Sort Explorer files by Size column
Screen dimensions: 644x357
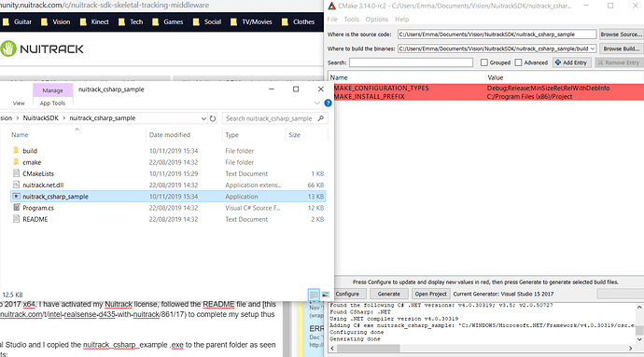pos(295,134)
